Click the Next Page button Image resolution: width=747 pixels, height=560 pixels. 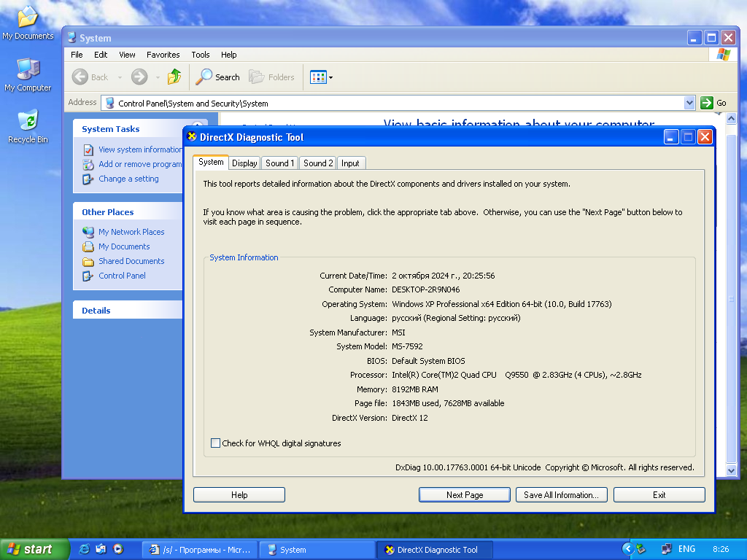pyautogui.click(x=465, y=495)
